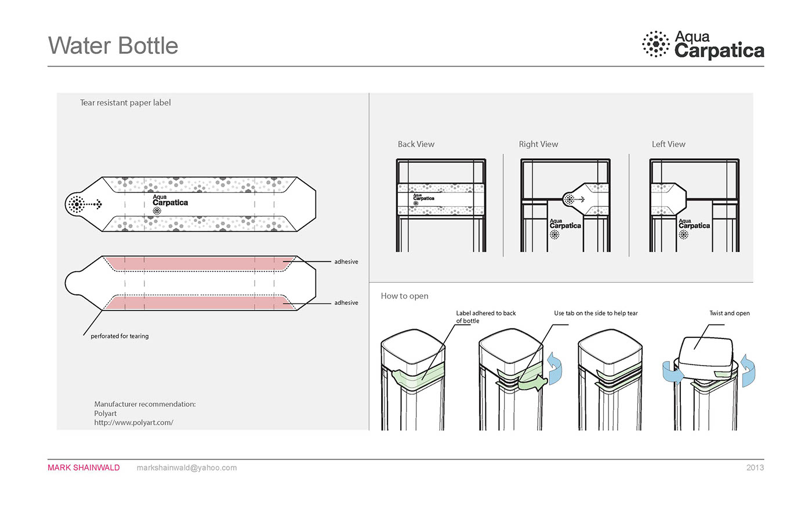Click the Back View bottle drawing

(x=441, y=205)
